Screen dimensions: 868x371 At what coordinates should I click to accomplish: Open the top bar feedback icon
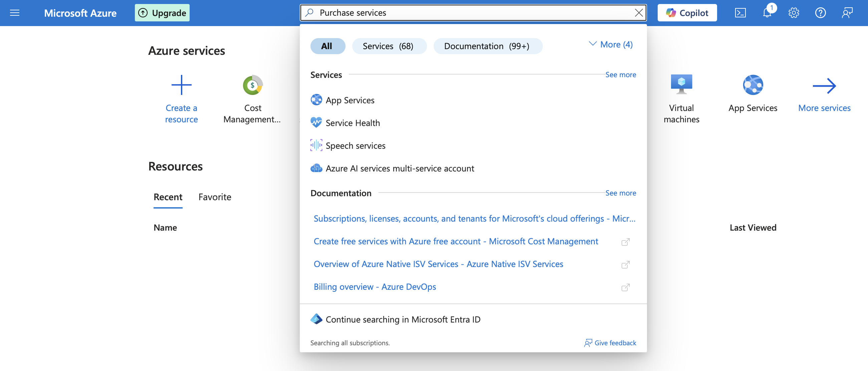pyautogui.click(x=847, y=13)
